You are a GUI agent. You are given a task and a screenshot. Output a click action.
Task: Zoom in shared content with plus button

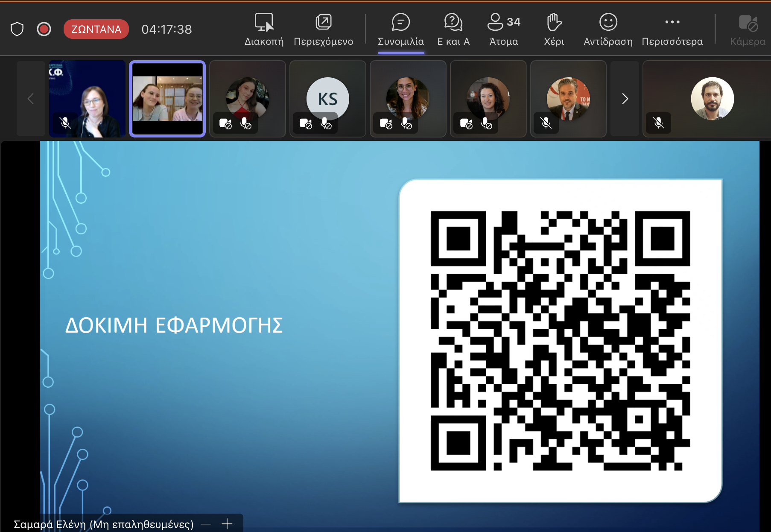click(227, 524)
